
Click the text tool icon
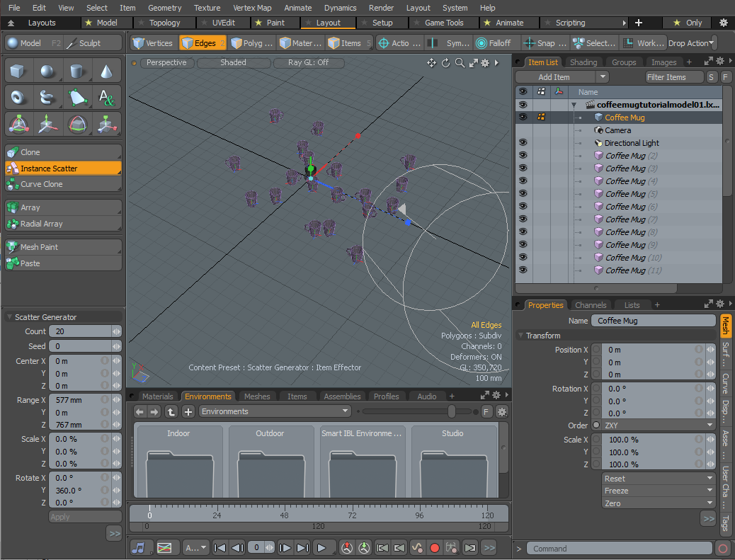(106, 97)
